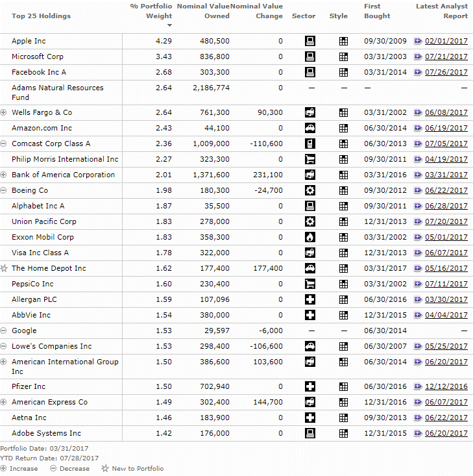
Task: Click the report arrow icon in Aetna Inc row
Action: pos(418,418)
